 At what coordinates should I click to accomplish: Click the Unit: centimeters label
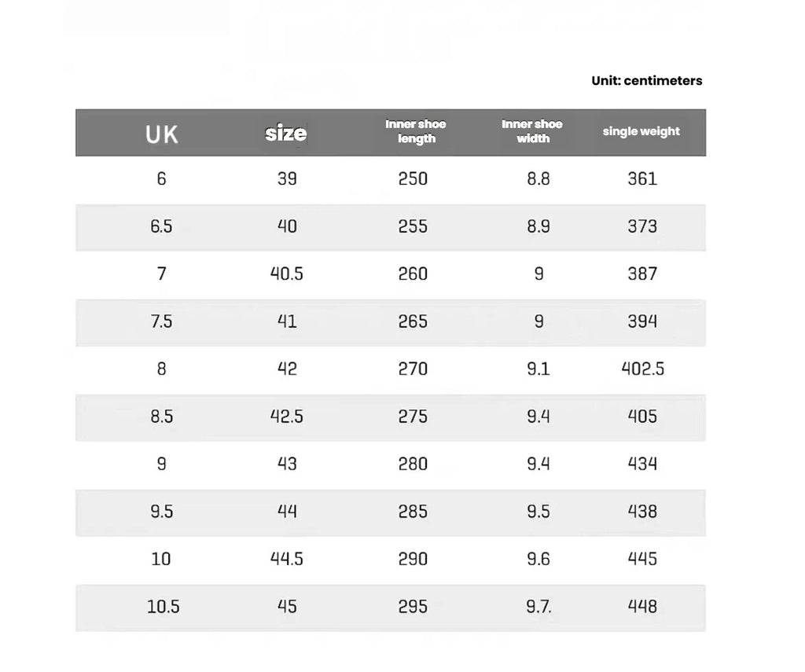tap(647, 81)
